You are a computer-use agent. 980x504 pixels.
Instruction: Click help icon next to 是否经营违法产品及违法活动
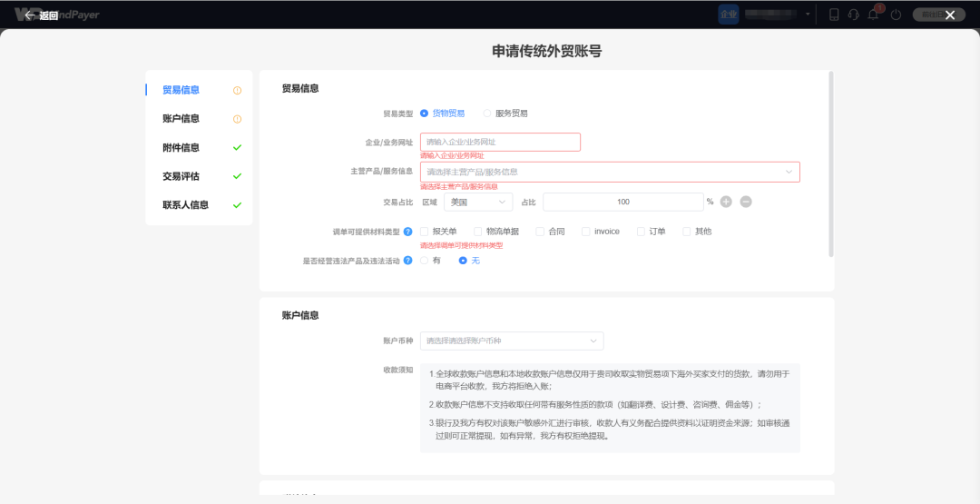click(x=407, y=260)
